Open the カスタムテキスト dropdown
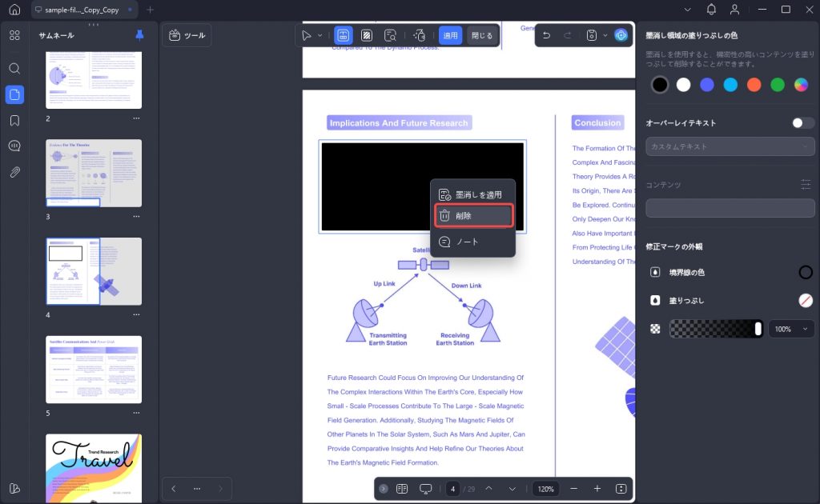The height and width of the screenshot is (504, 820). [x=730, y=146]
